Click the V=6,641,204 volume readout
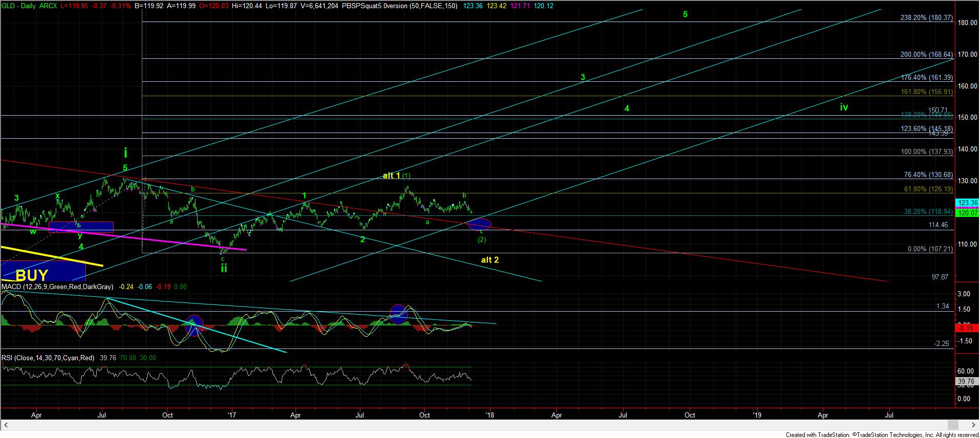Screen dimensions: 980x438 [x=321, y=6]
